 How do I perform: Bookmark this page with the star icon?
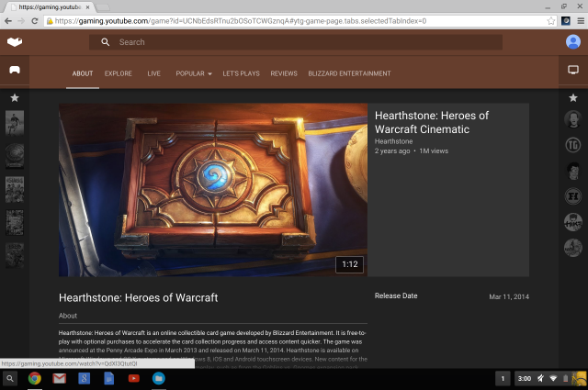pos(551,20)
